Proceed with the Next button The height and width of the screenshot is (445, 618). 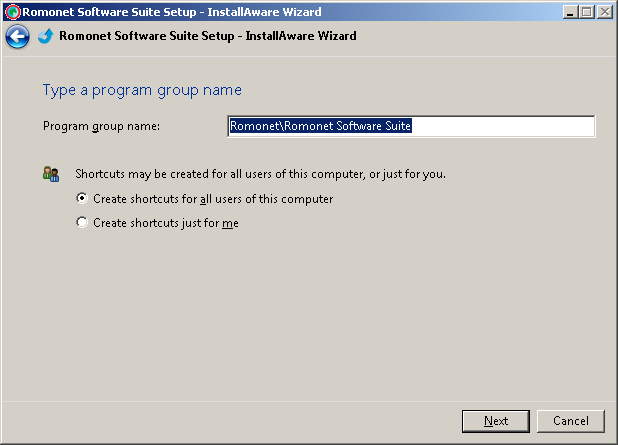click(x=496, y=421)
